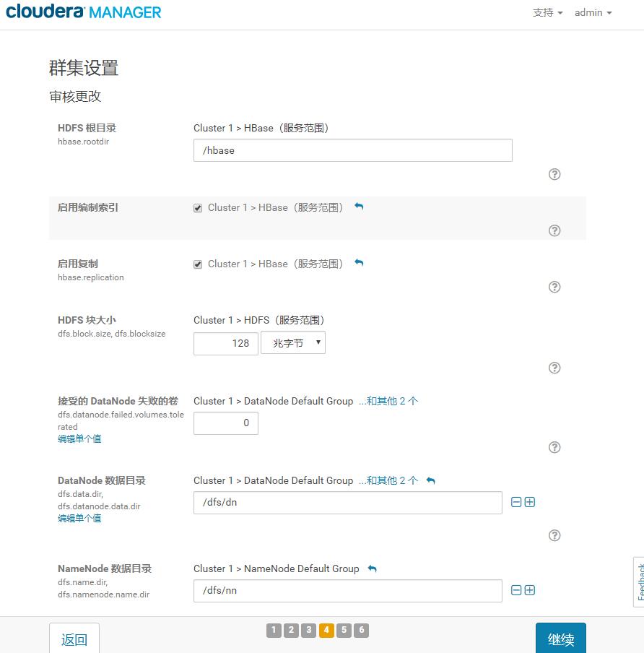Add another DataNode data directory entry

click(x=530, y=502)
